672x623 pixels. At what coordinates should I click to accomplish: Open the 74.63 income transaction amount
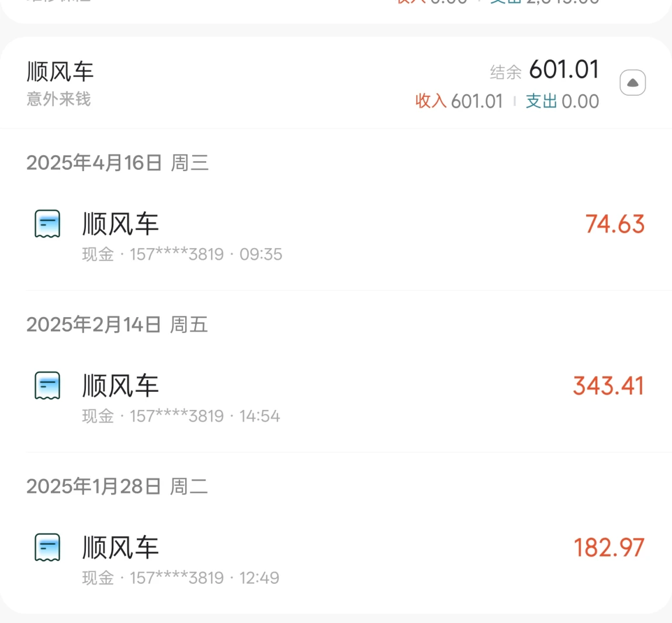point(615,224)
